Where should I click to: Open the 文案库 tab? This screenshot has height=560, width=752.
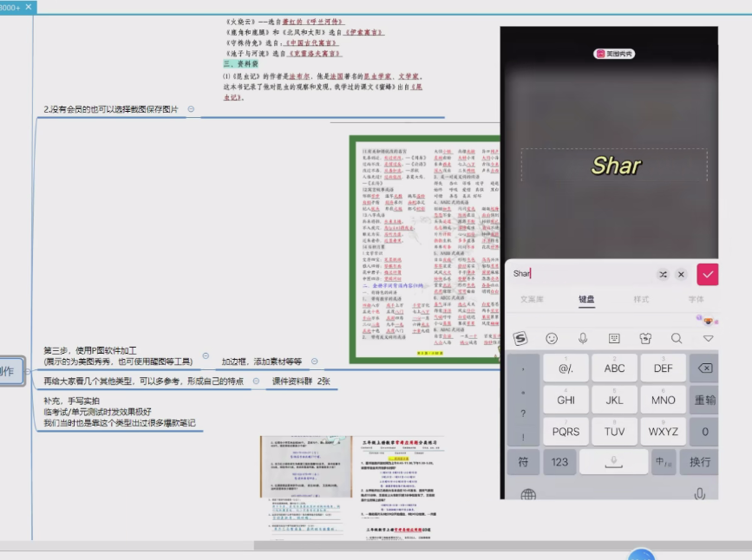point(532,299)
